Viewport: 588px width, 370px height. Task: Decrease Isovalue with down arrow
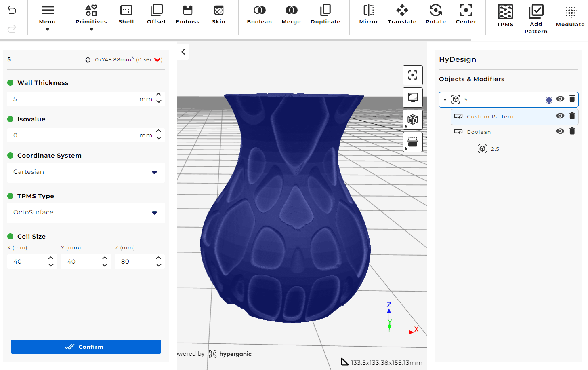[x=159, y=138]
